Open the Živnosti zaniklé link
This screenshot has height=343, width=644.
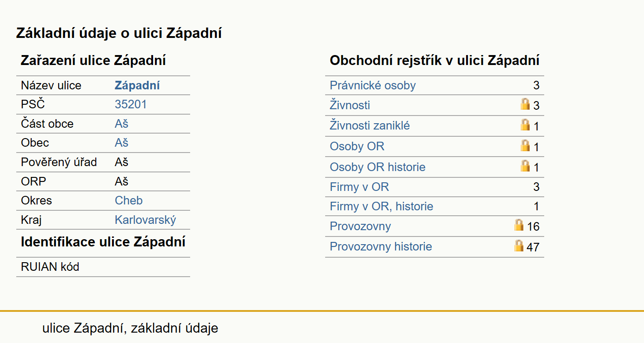coord(370,125)
